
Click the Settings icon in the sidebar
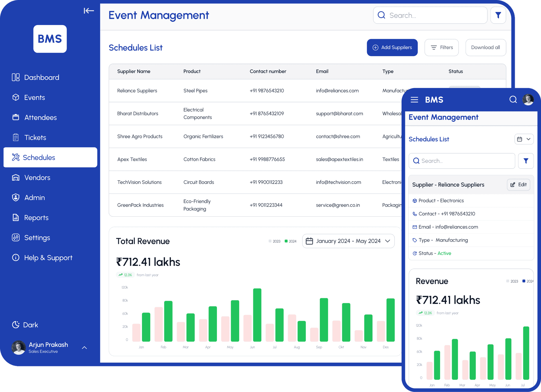(16, 238)
